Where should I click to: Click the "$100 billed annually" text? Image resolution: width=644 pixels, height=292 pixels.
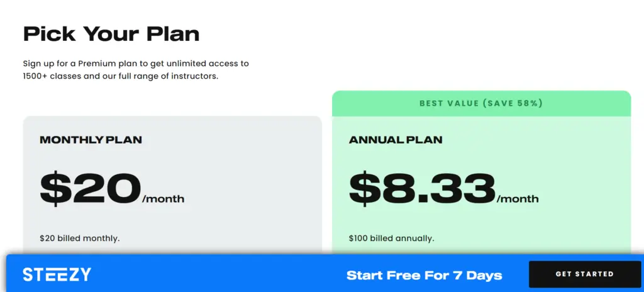pyautogui.click(x=391, y=238)
